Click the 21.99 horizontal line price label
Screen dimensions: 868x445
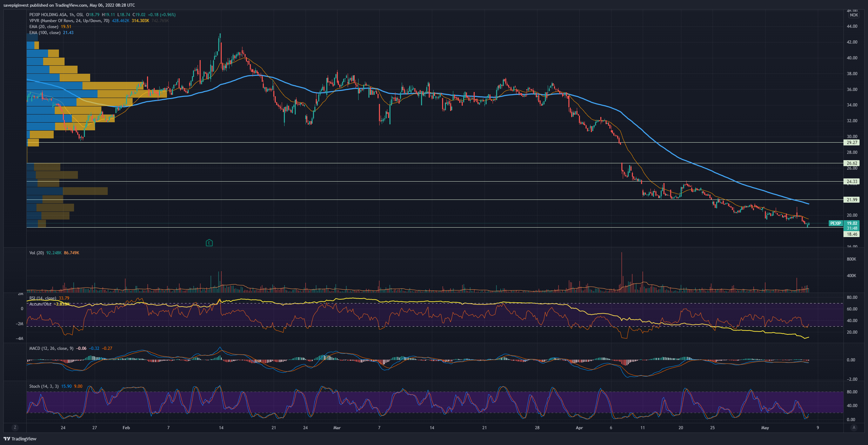852,200
